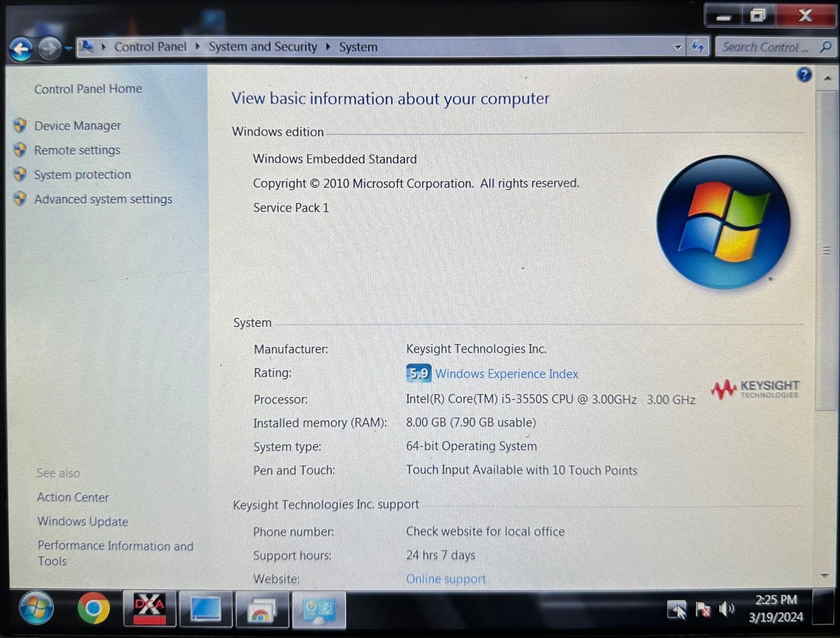Screen dimensions: 840x638
Task: Click the shield icon beside Device Manager
Action: [x=20, y=125]
